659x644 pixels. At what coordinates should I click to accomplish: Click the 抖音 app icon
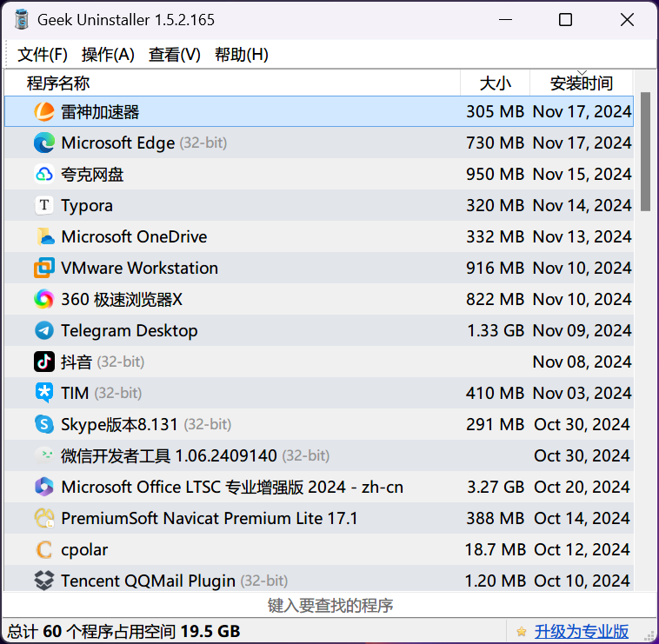[x=44, y=362]
